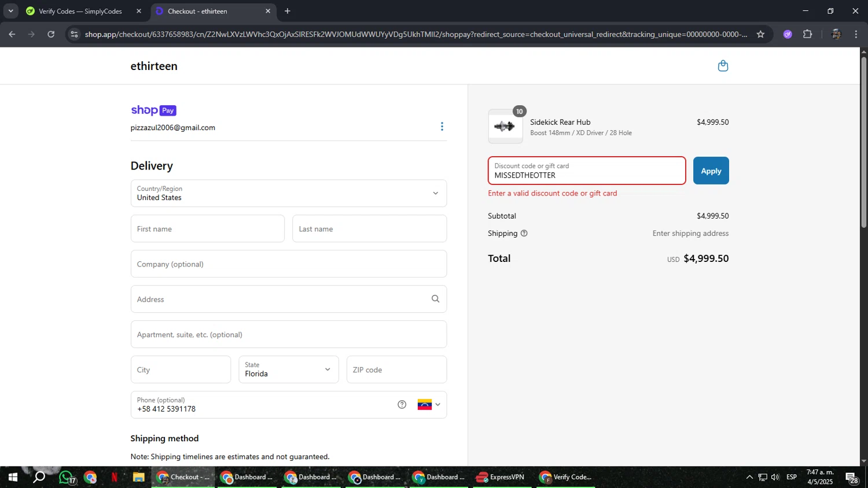Focus the ZIP code field

tap(397, 369)
